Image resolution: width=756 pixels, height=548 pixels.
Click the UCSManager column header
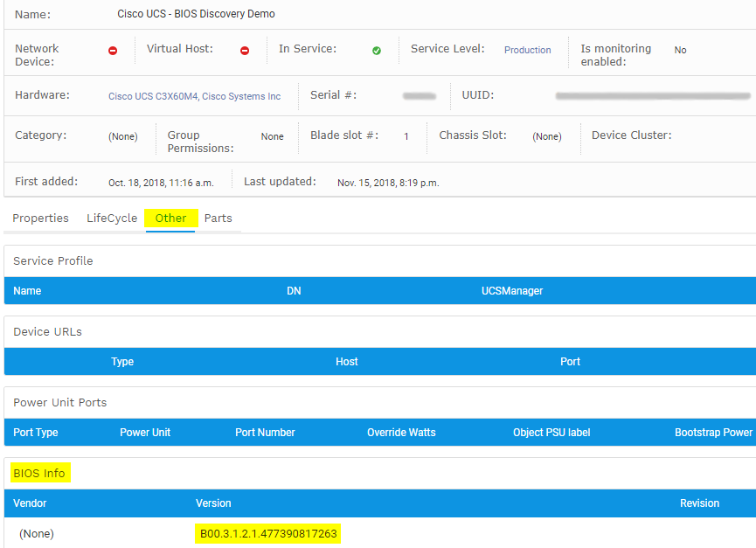pos(511,291)
